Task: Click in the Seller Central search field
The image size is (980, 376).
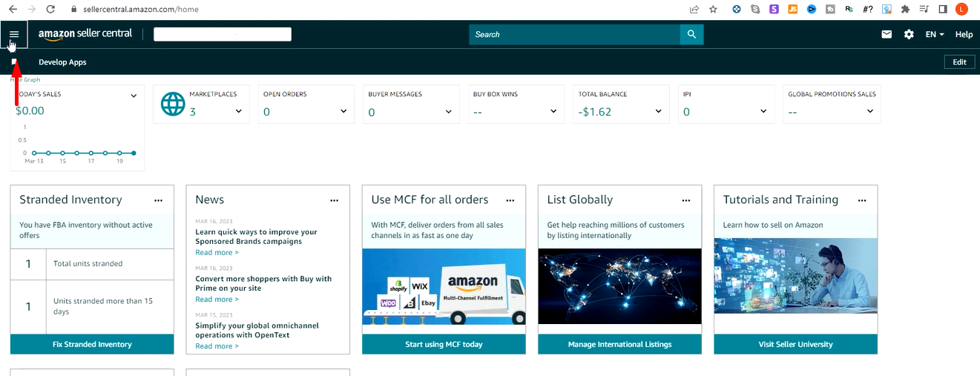Action: [575, 34]
